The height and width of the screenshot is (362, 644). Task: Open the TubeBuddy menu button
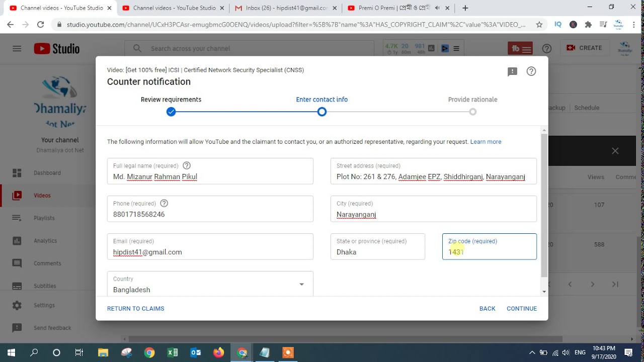[x=521, y=48]
